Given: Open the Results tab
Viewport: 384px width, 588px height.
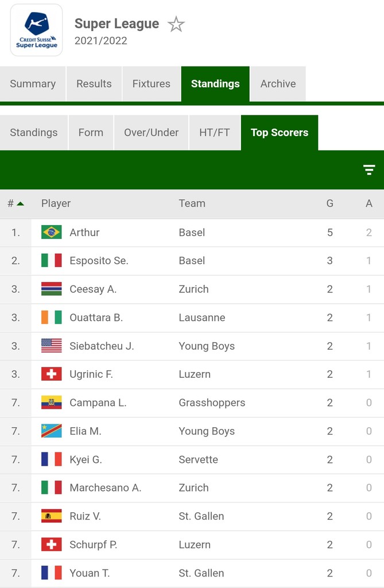Looking at the screenshot, I should (x=94, y=84).
